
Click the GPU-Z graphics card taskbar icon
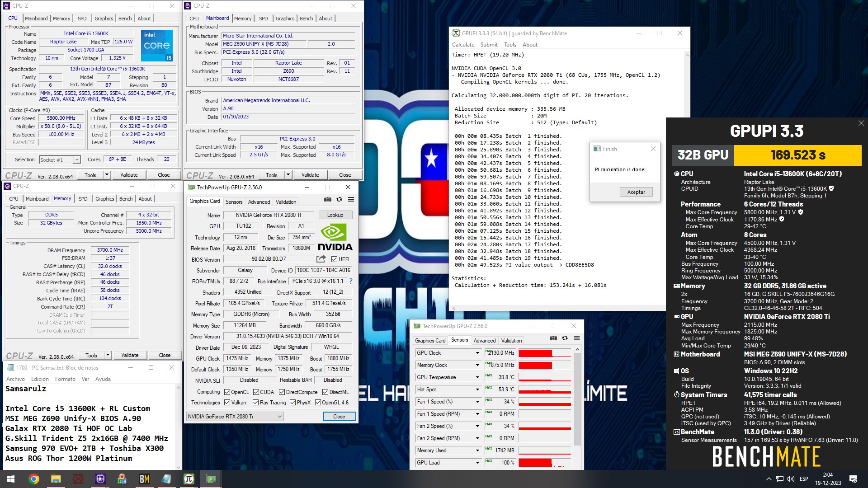click(211, 479)
